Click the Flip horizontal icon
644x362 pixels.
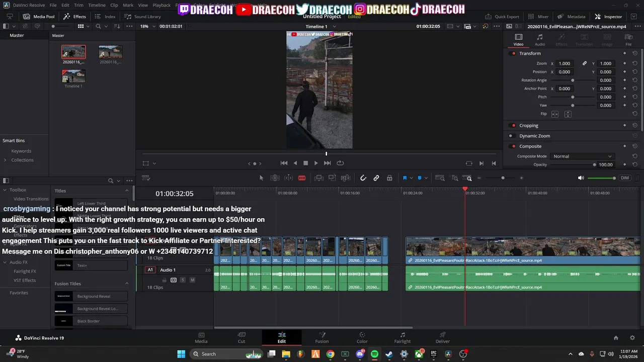(555, 114)
